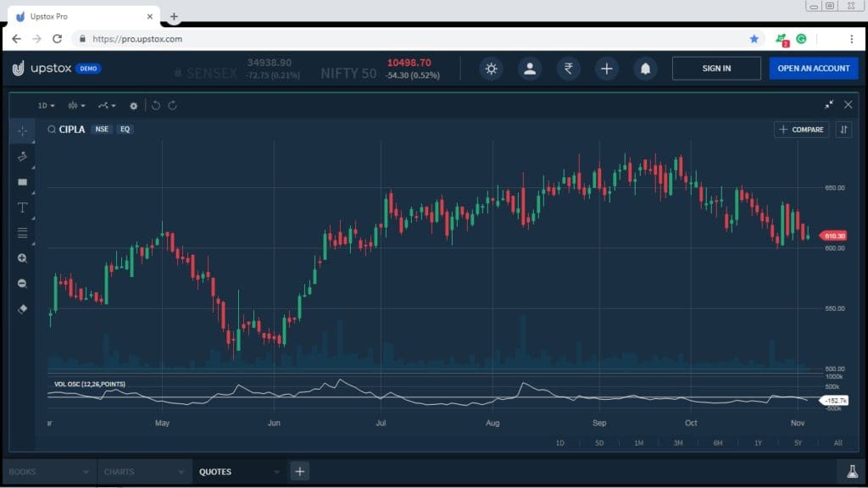This screenshot has width=868, height=488.
Task: Click the OPEN AN ACCOUNT button
Action: pyautogui.click(x=813, y=68)
